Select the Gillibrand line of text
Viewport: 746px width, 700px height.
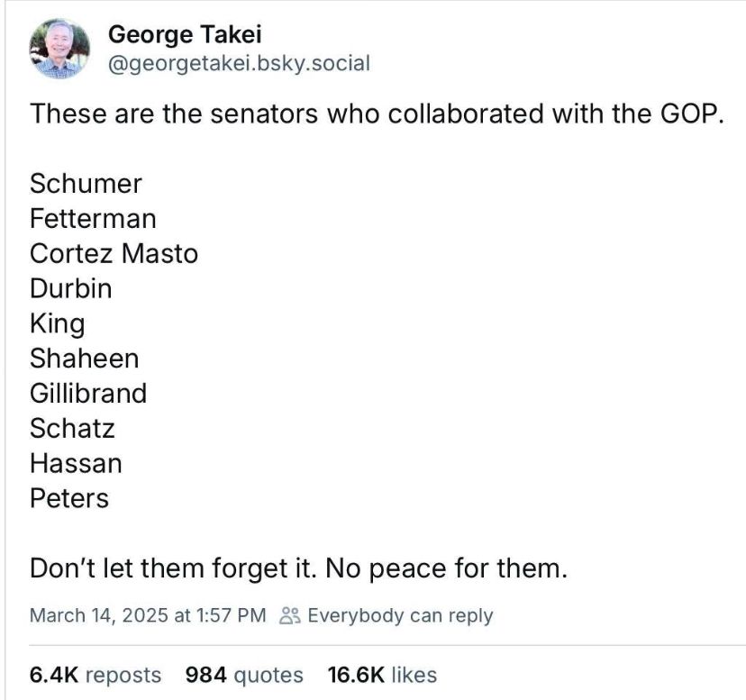click(x=88, y=394)
